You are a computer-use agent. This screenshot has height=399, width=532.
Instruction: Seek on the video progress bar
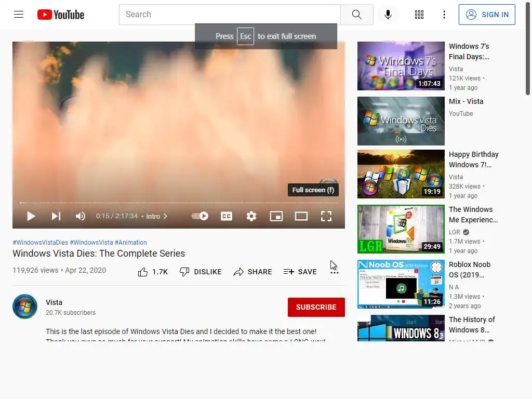point(179,203)
